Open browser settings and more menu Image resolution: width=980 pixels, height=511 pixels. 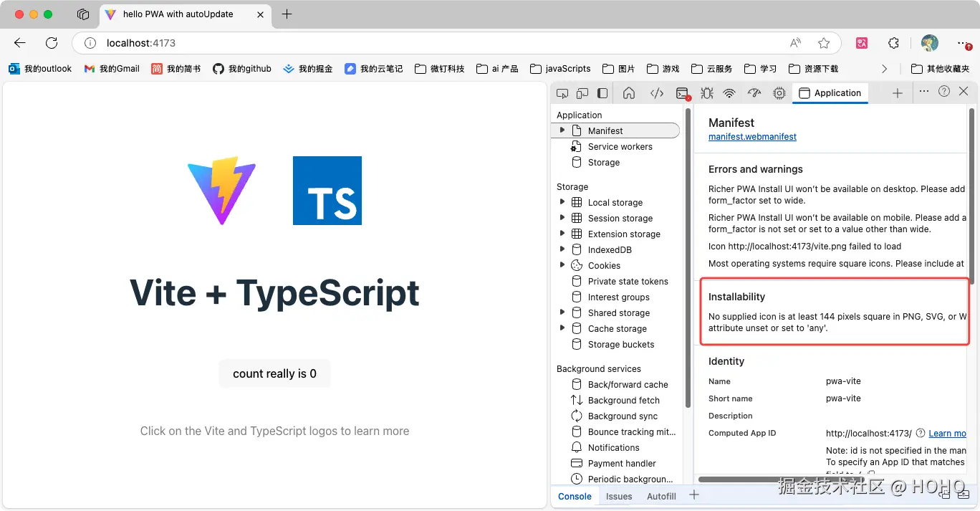[964, 43]
